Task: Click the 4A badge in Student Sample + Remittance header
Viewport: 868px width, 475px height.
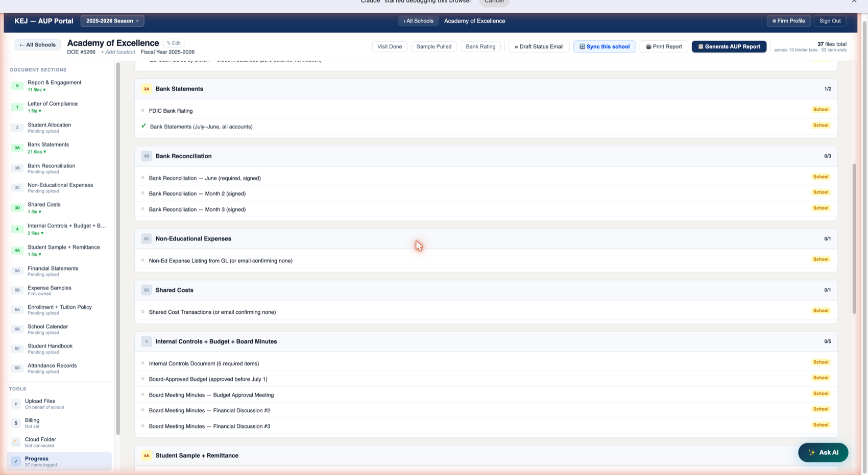Action: point(147,456)
